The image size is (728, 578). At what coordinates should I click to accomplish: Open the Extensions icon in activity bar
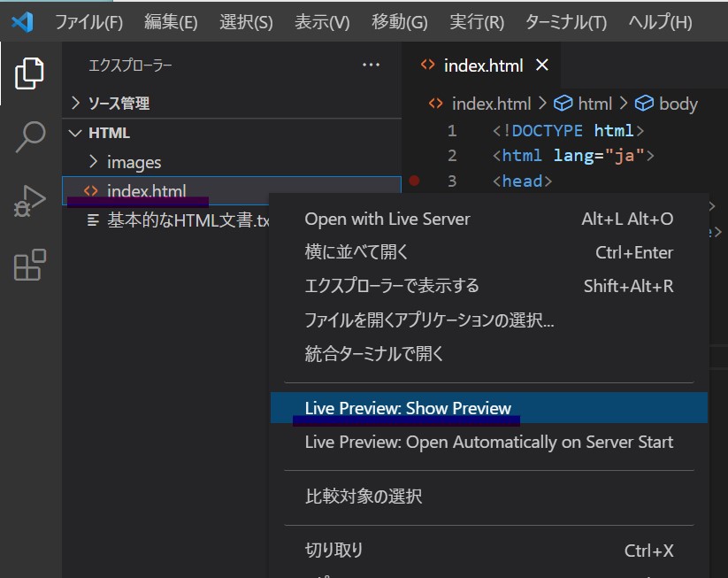click(x=29, y=265)
